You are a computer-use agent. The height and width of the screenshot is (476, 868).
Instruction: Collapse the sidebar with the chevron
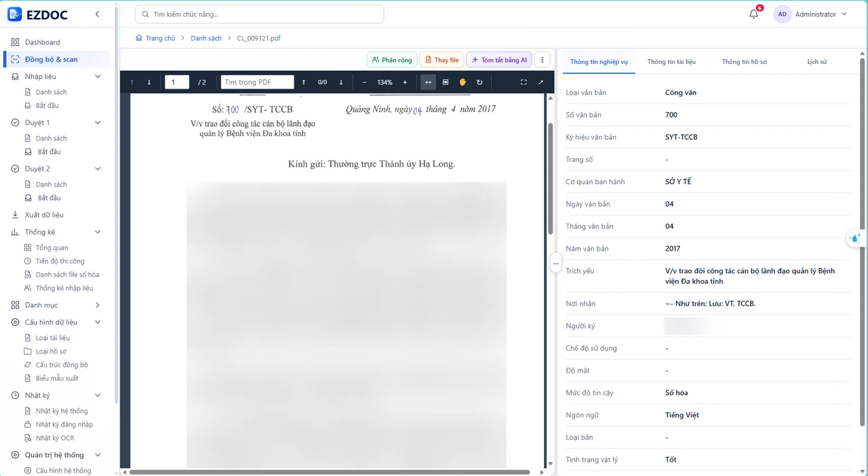click(97, 14)
